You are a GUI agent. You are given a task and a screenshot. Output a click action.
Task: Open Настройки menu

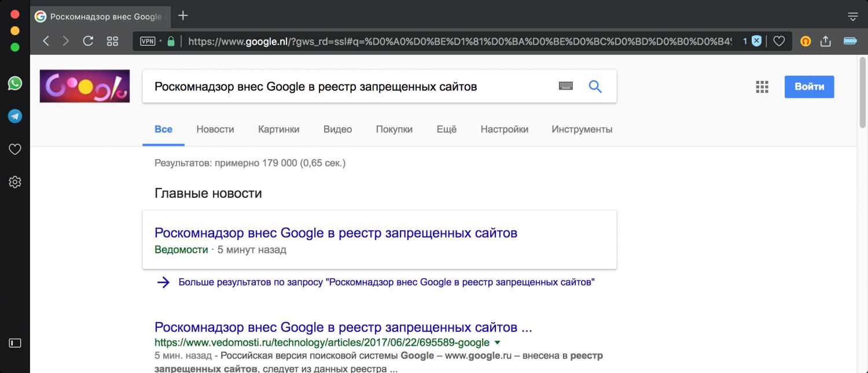click(x=505, y=130)
